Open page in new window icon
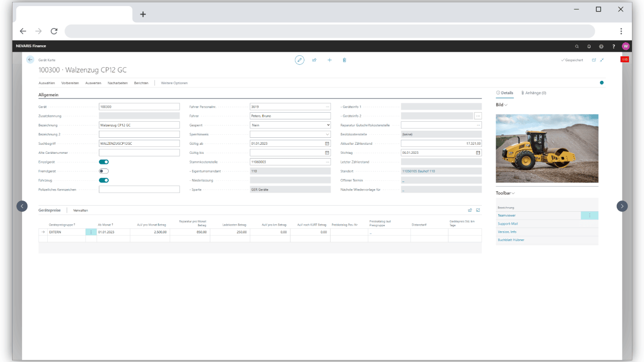Viewport: 644px width, 362px height. tap(594, 60)
